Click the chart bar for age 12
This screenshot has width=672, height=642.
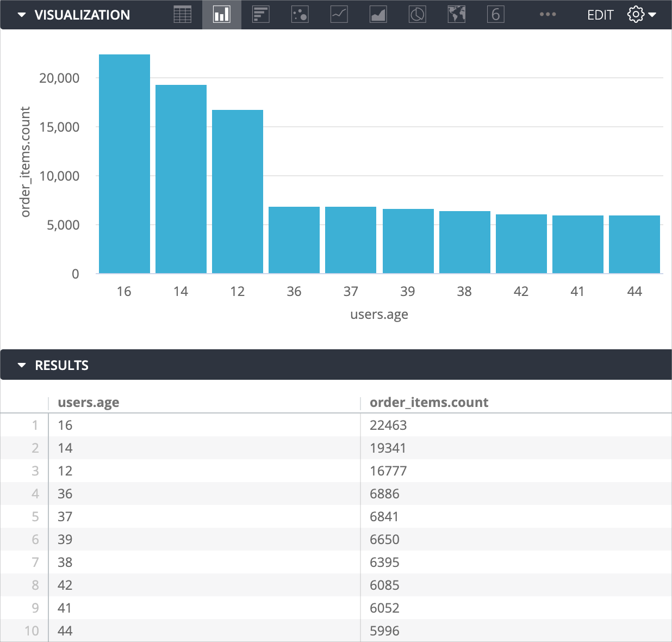(238, 192)
